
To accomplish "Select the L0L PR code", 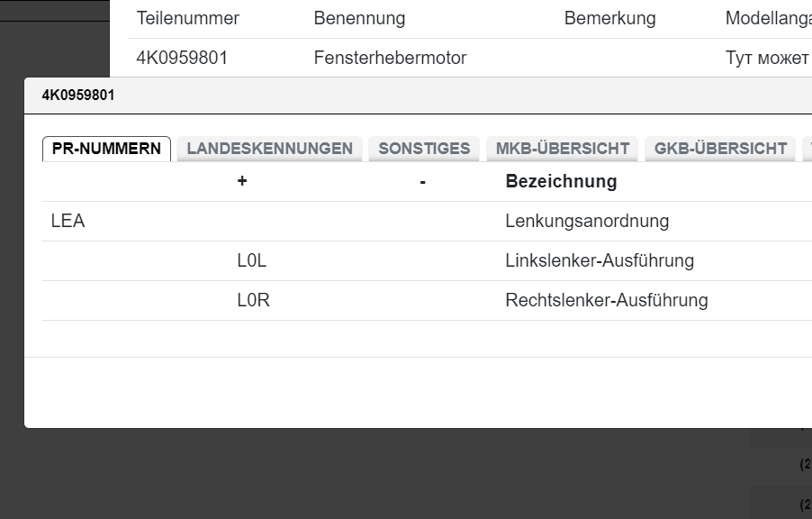I will tap(252, 260).
